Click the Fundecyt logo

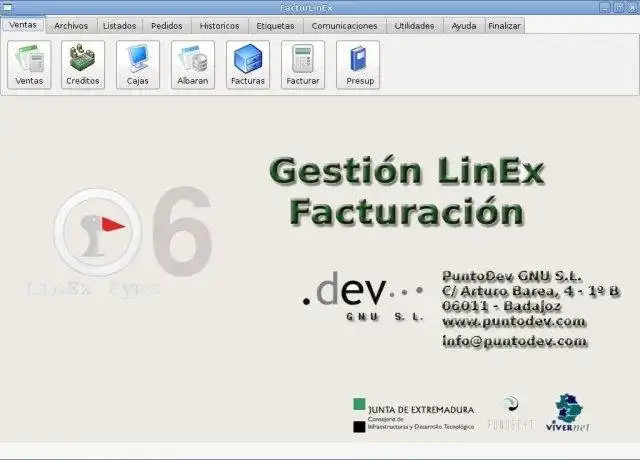(511, 413)
